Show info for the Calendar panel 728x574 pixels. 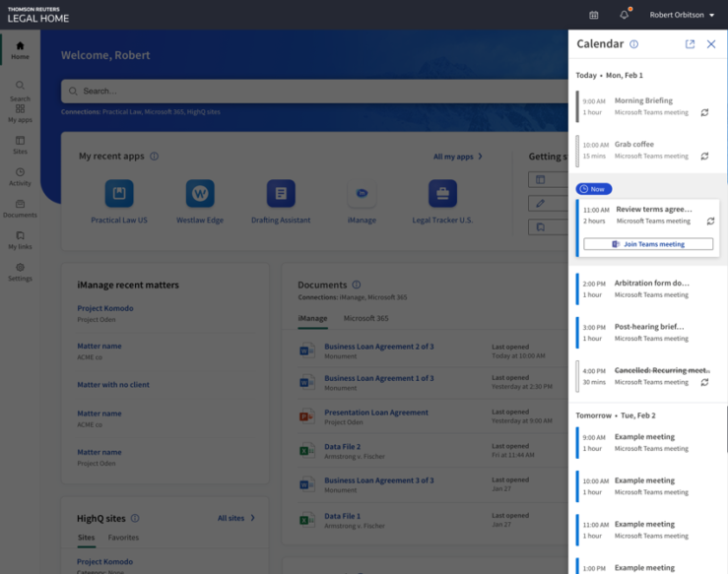point(633,44)
